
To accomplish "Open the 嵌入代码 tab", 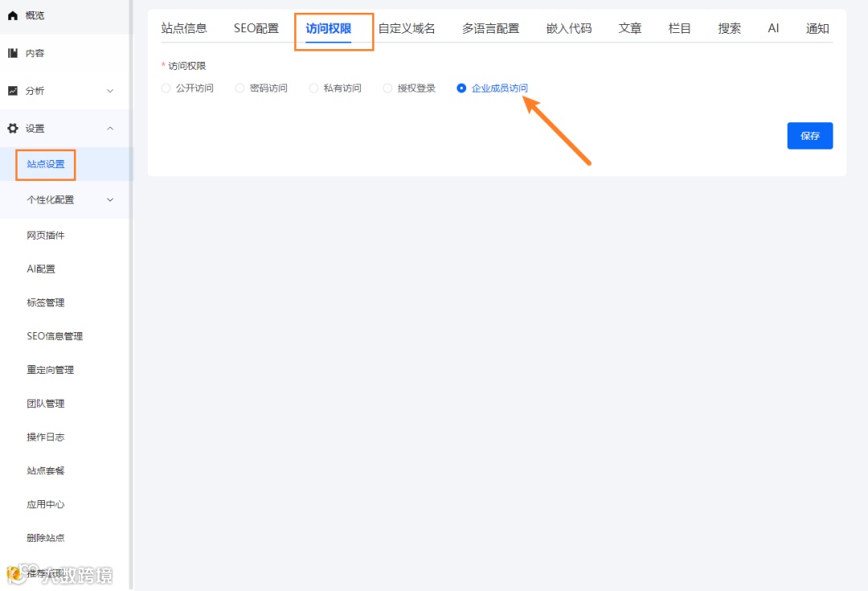I will pos(567,27).
